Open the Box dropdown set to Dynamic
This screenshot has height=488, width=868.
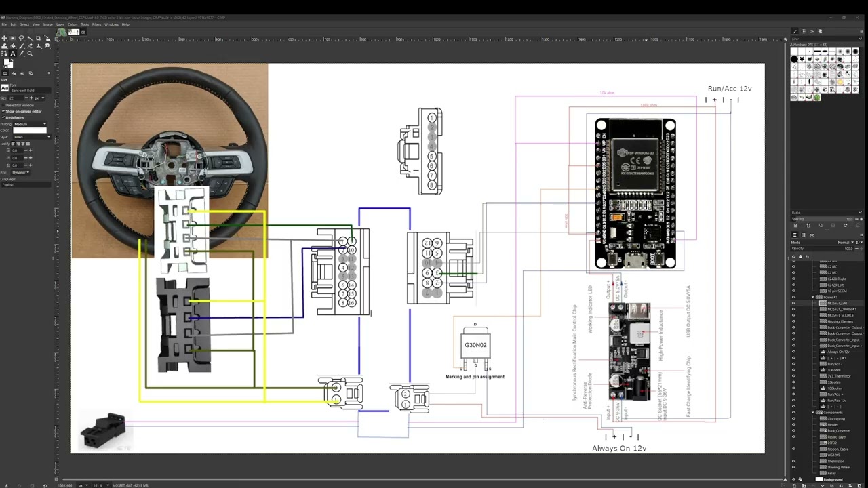tap(21, 172)
